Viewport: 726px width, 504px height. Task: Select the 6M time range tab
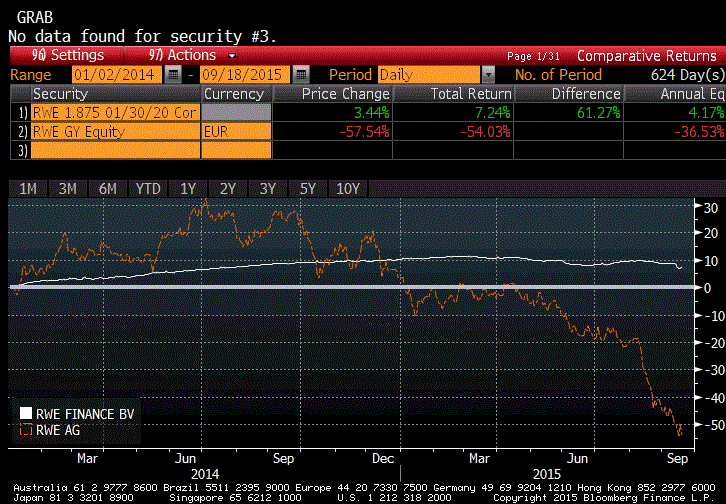click(x=108, y=189)
